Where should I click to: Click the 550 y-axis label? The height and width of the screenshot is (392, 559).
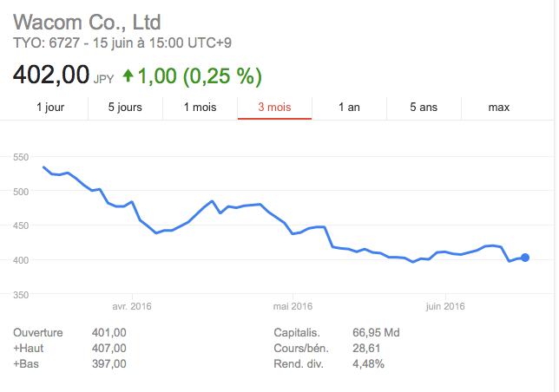coord(21,157)
